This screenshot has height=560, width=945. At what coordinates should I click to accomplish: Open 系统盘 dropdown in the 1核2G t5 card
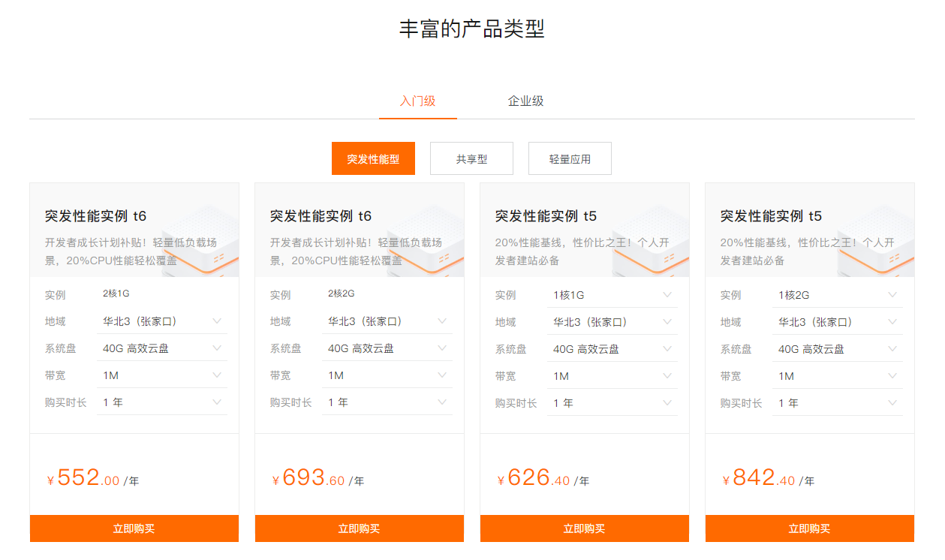pyautogui.click(x=838, y=349)
